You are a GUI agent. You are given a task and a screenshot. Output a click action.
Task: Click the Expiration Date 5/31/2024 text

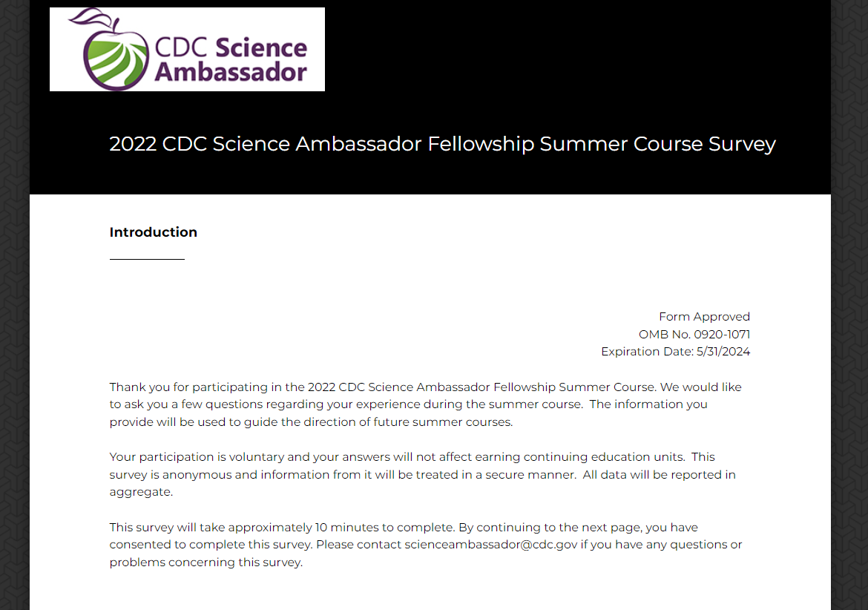[675, 352]
